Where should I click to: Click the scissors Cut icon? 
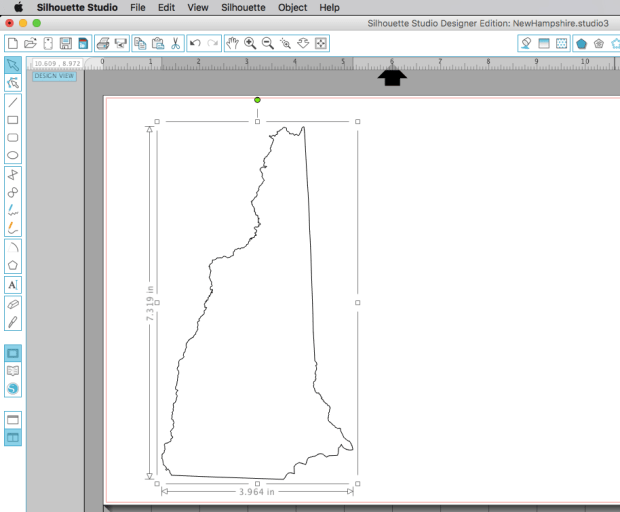[x=175, y=44]
